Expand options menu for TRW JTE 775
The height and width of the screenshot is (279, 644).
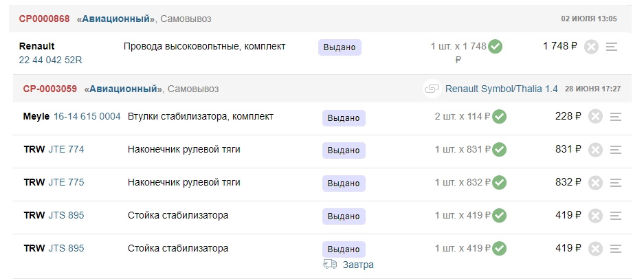point(616,183)
